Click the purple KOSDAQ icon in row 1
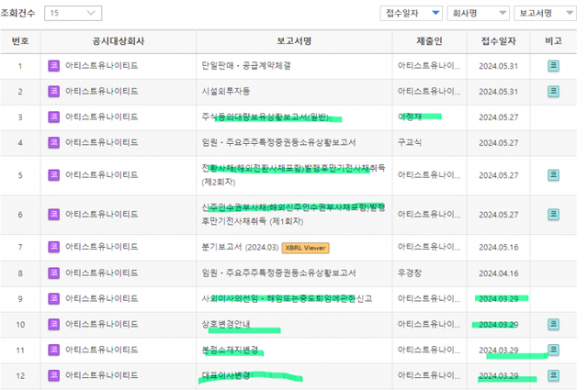Viewport: 588px width, 390px height. pos(54,66)
